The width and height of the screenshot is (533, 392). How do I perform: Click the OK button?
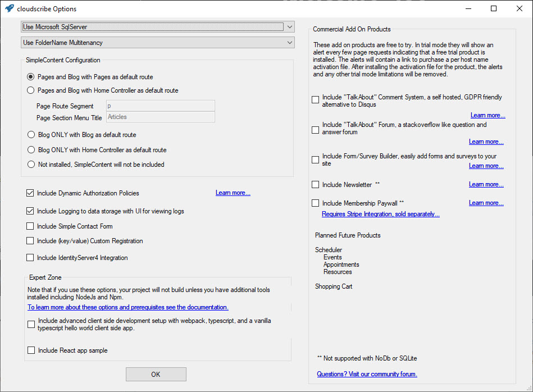156,375
